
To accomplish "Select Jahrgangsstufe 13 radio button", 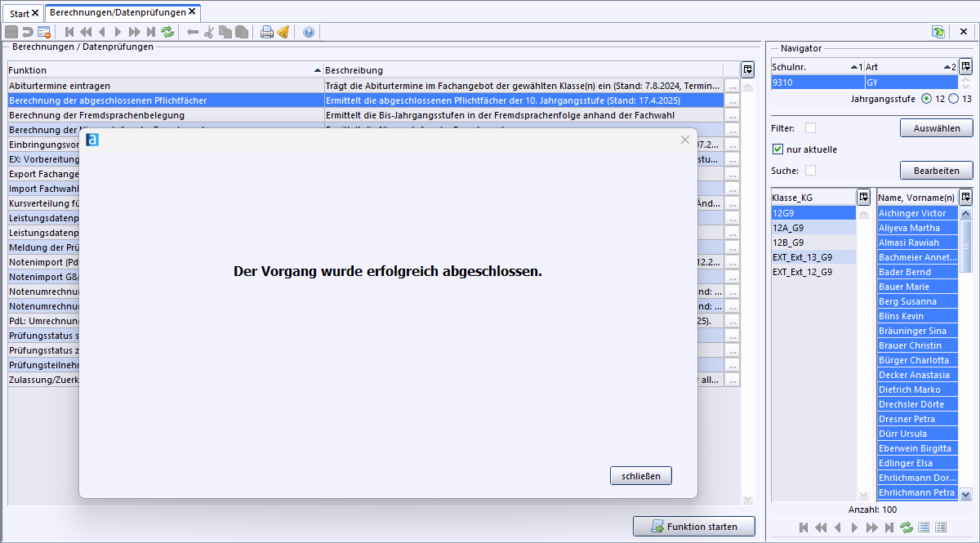I will coord(952,99).
